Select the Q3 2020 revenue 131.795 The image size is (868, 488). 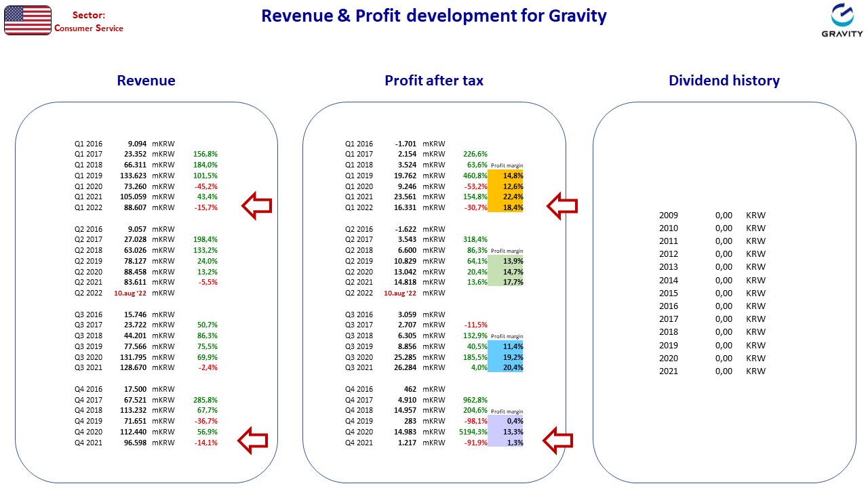(133, 357)
